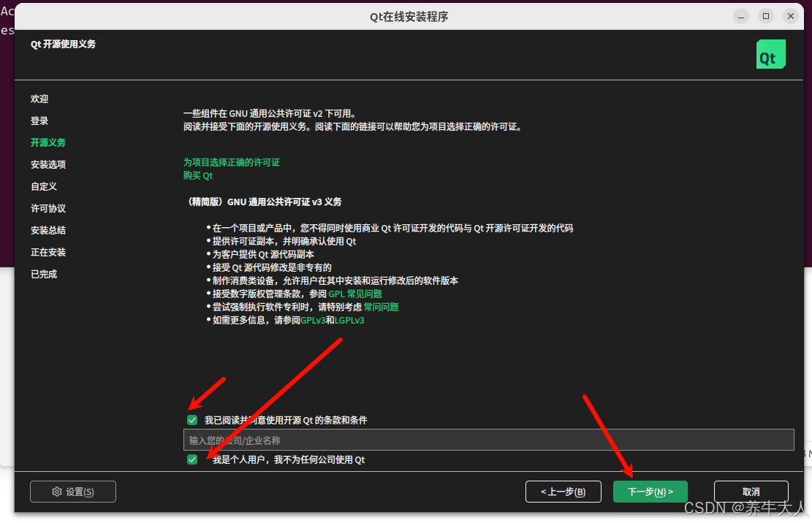Image resolution: width=812 pixels, height=523 pixels.
Task: Select the 安装总结 step in the sidebar
Action: coord(48,230)
